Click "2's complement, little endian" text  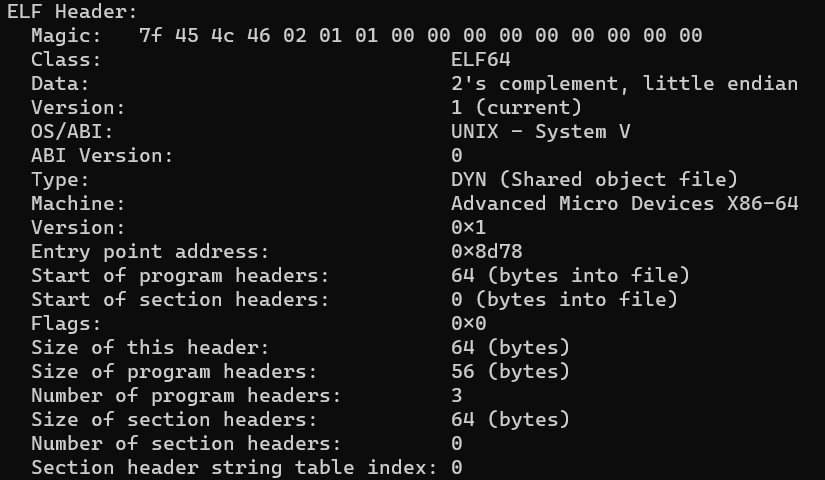tap(624, 84)
